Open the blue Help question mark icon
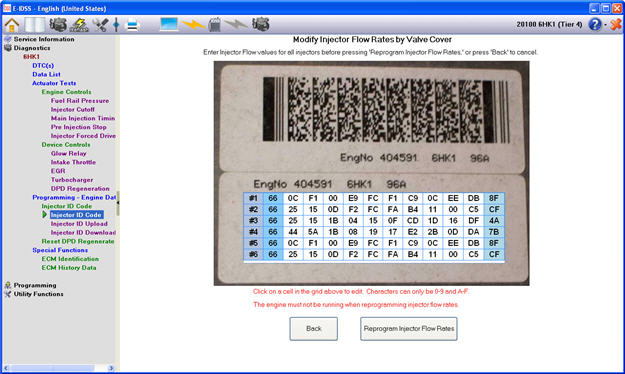Viewport: 625px width, 374px height. pyautogui.click(x=595, y=24)
